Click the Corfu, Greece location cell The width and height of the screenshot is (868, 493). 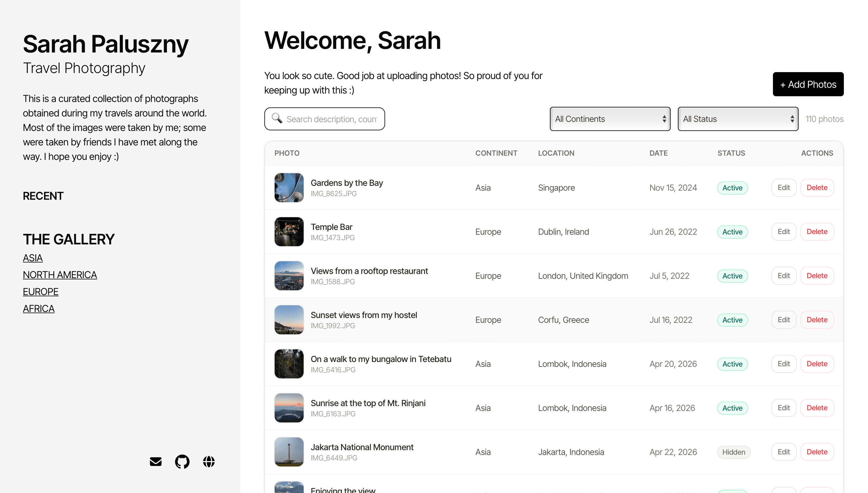[563, 320]
